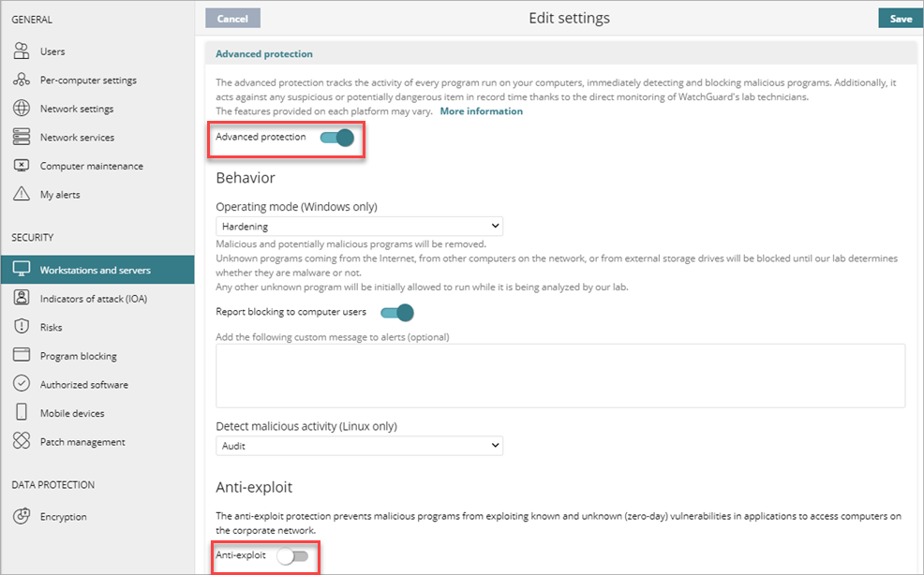The width and height of the screenshot is (924, 575).
Task: Select Authorized software in sidebar
Action: tap(83, 385)
